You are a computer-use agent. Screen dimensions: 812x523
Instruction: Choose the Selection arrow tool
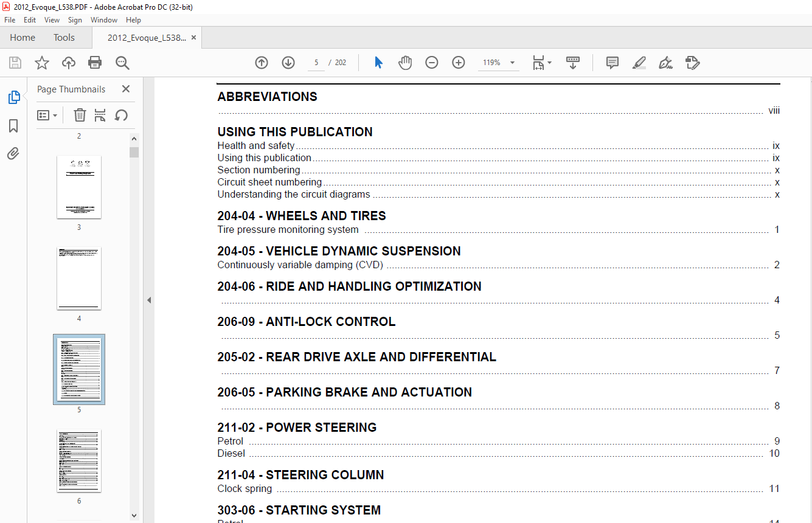[378, 63]
